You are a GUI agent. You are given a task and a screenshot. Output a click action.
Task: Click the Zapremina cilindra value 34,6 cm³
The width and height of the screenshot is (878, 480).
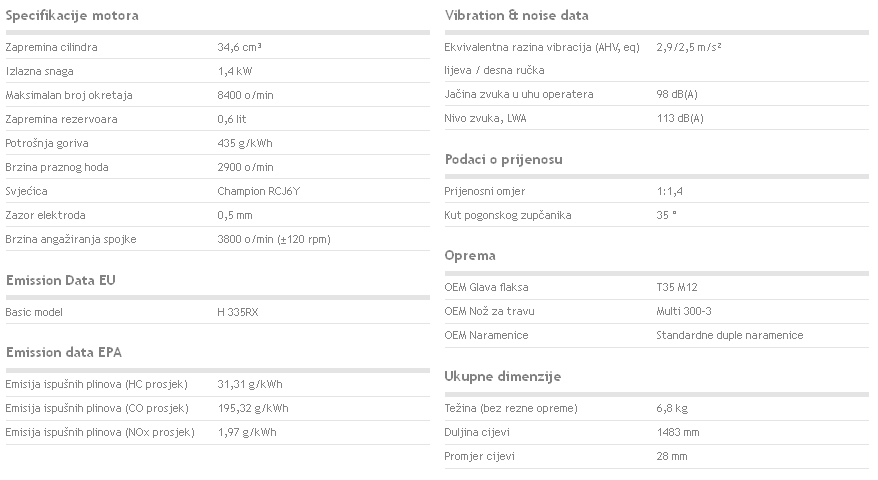point(239,47)
